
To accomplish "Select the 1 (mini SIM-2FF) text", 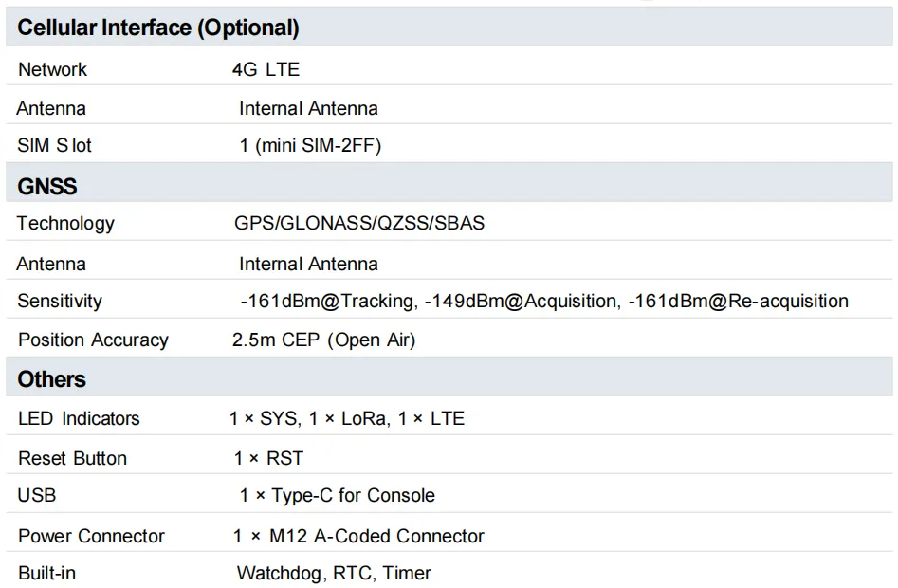I will pyautogui.click(x=310, y=145).
